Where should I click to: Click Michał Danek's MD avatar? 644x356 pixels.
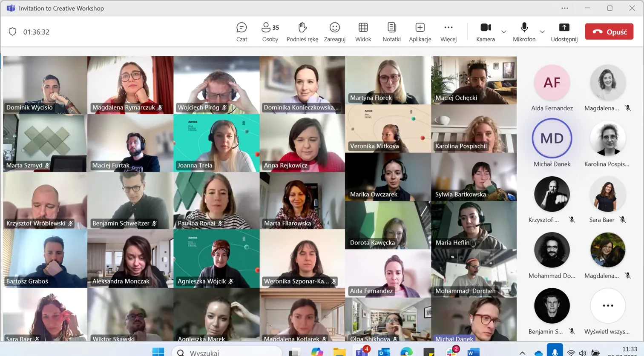pos(552,138)
